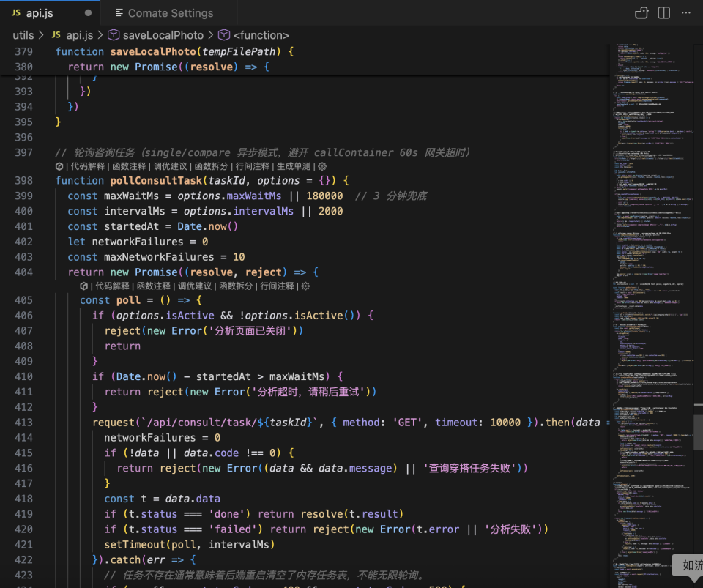Click the JS icon in the breadcrumb

(56, 35)
